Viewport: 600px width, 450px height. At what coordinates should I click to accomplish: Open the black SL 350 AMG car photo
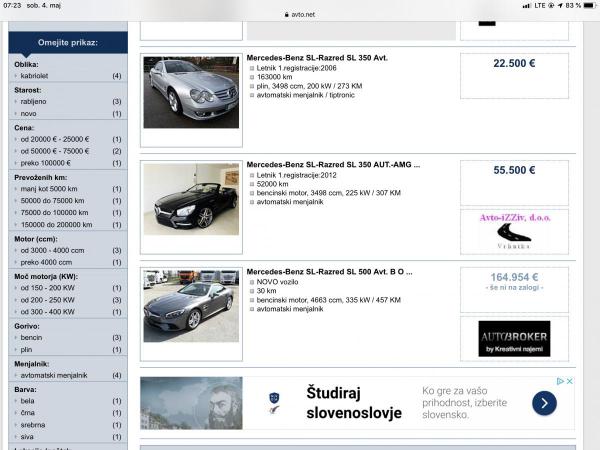click(191, 199)
